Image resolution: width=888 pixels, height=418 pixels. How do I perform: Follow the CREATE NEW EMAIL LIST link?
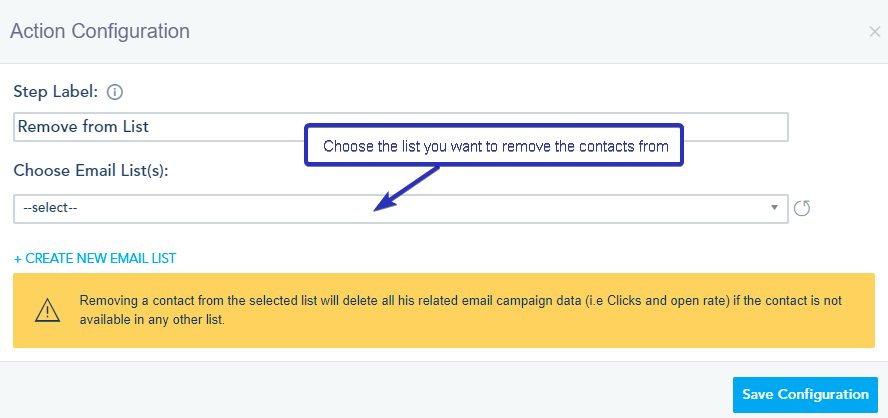pyautogui.click(x=100, y=258)
